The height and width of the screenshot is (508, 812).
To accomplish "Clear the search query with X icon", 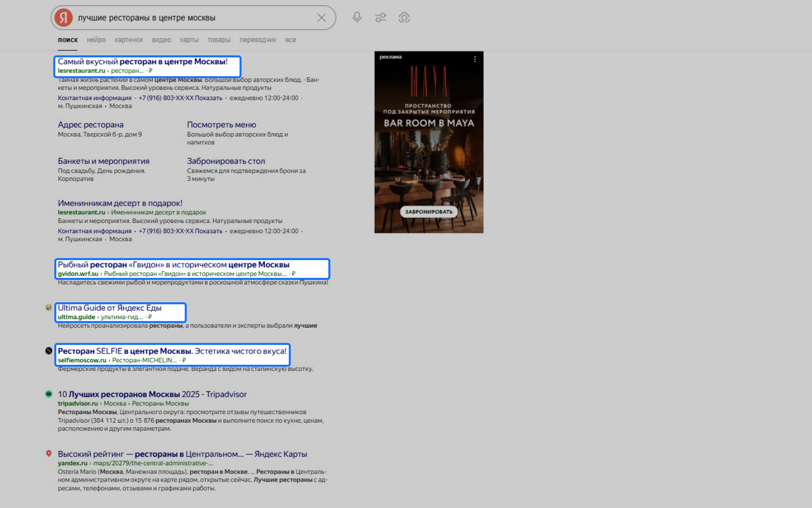I will [x=321, y=18].
